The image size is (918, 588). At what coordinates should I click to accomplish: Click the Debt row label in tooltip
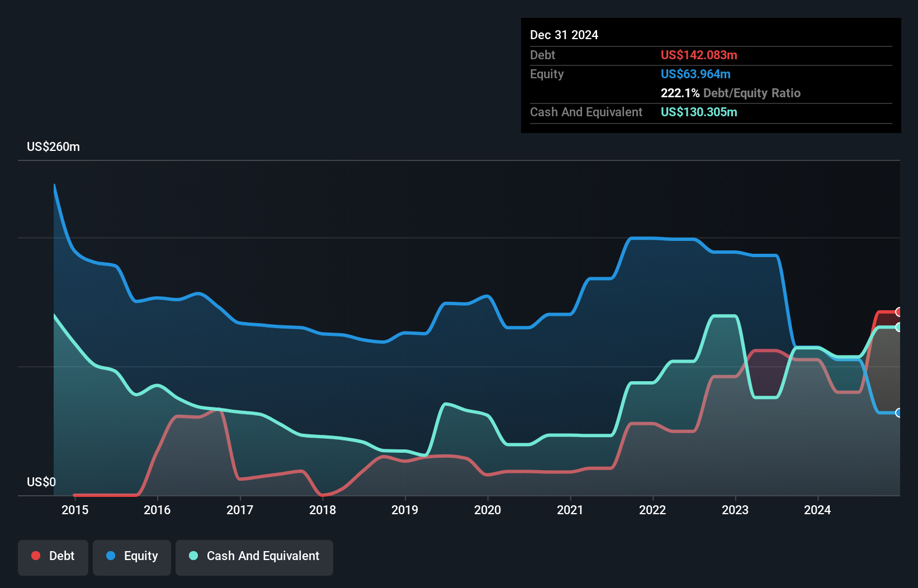[542, 55]
